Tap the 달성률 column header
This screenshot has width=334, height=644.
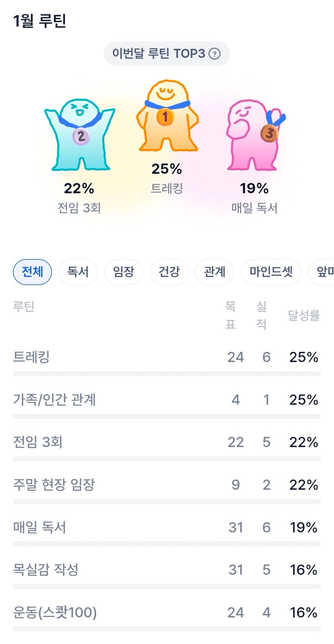pyautogui.click(x=304, y=315)
